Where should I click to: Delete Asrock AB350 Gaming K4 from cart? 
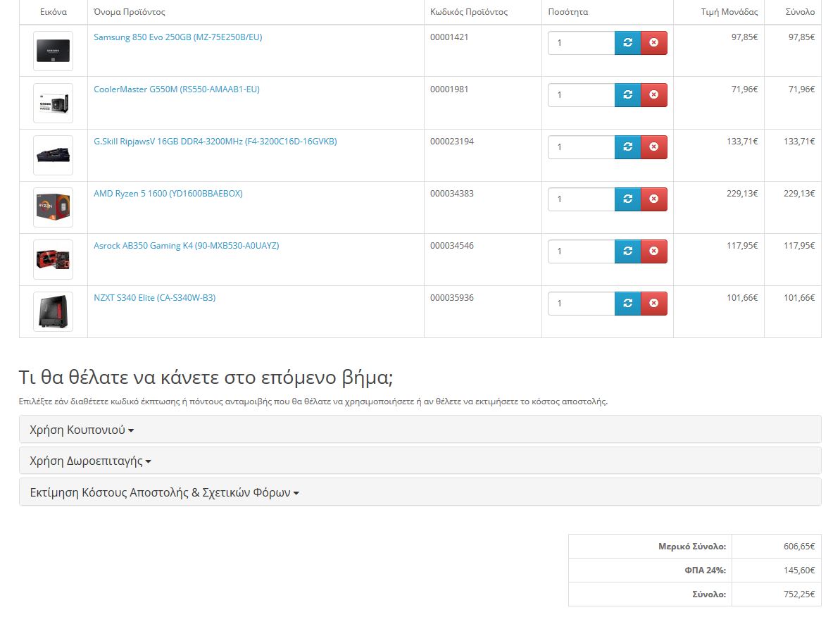653,251
